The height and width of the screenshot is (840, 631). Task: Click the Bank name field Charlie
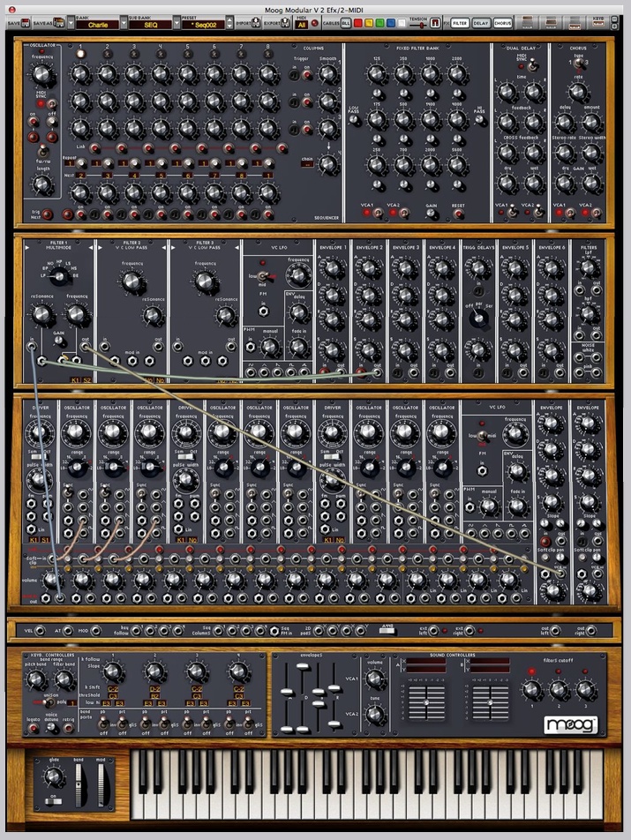(x=97, y=25)
